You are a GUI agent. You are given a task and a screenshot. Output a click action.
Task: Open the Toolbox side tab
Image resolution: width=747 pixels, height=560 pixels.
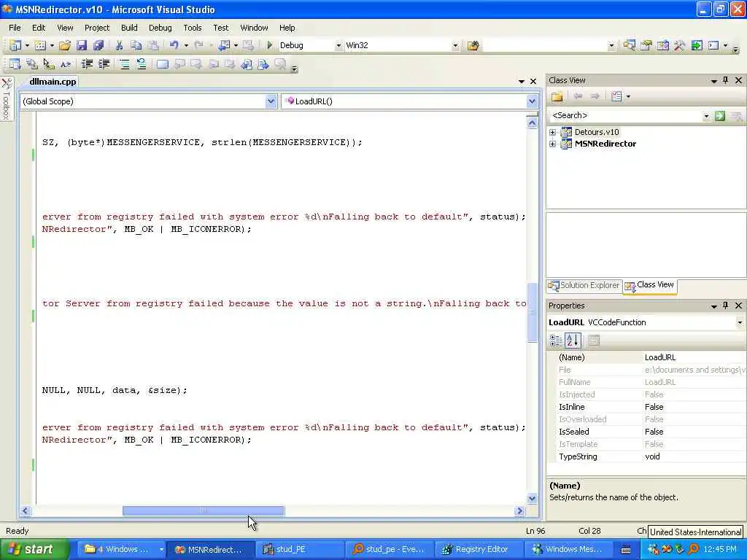(x=6, y=99)
